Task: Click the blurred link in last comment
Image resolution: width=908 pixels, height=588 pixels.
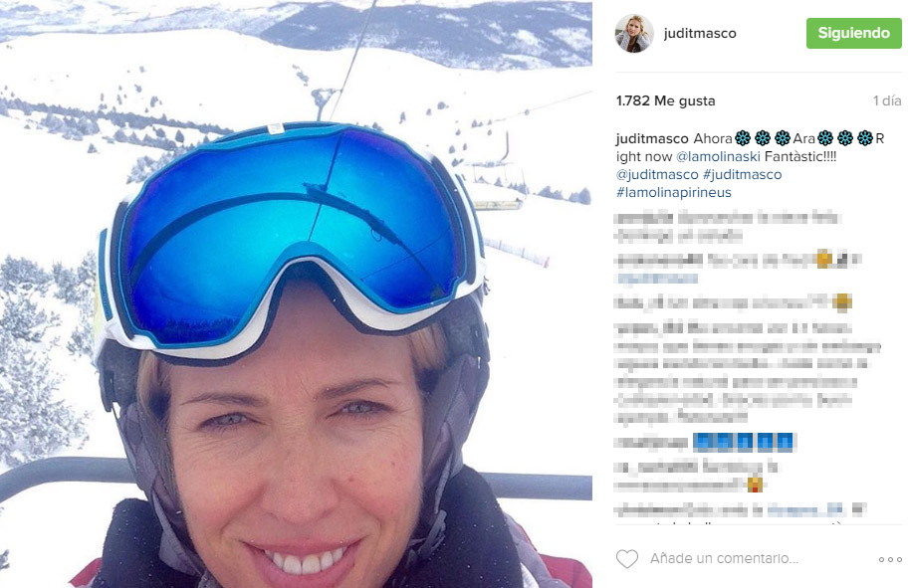Action: coord(805,510)
